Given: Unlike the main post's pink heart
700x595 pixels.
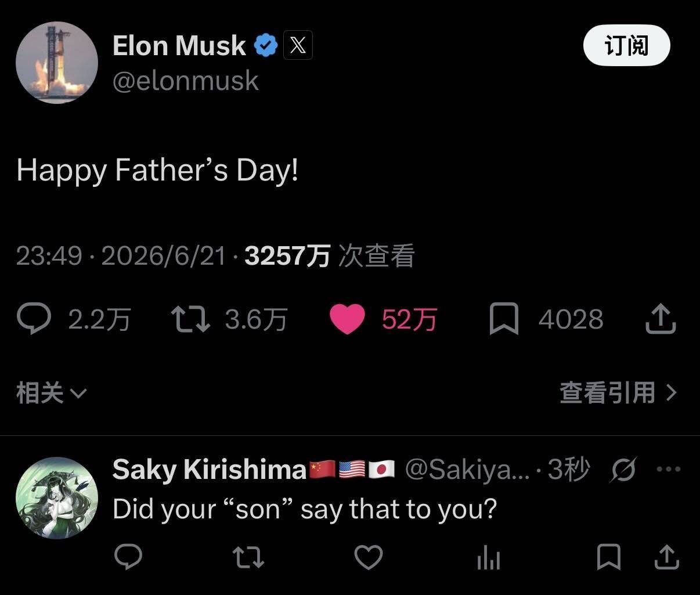Looking at the screenshot, I should [347, 319].
